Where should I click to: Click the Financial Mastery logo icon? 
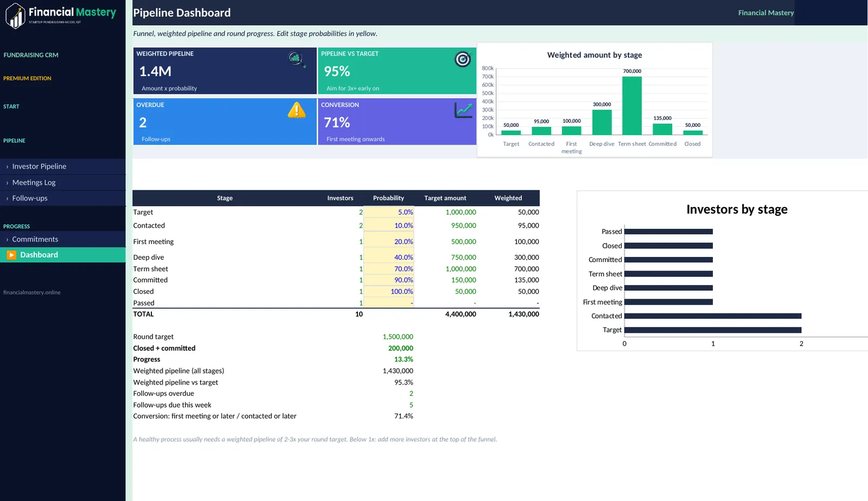(15, 15)
